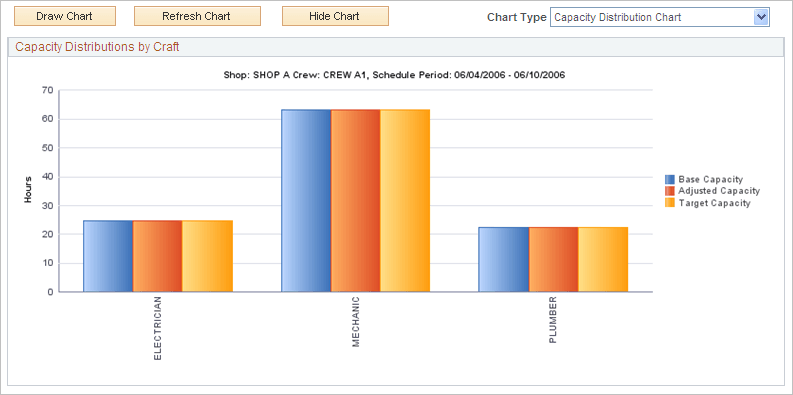Screen dimensions: 793x395
Task: Click the Adjusted Capacity legend label
Action: [x=719, y=191]
